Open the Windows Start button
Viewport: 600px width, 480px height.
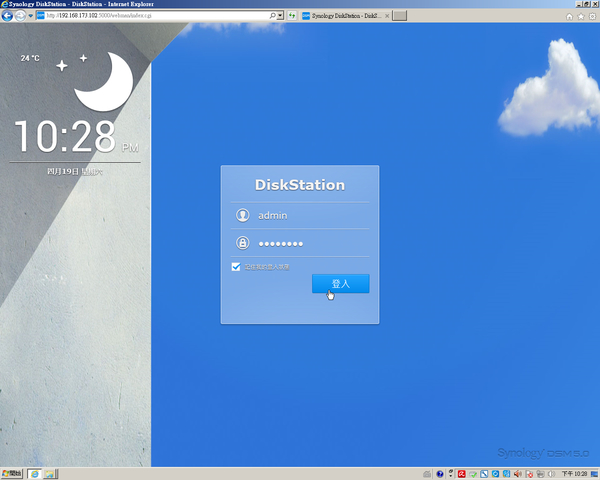coord(12,473)
